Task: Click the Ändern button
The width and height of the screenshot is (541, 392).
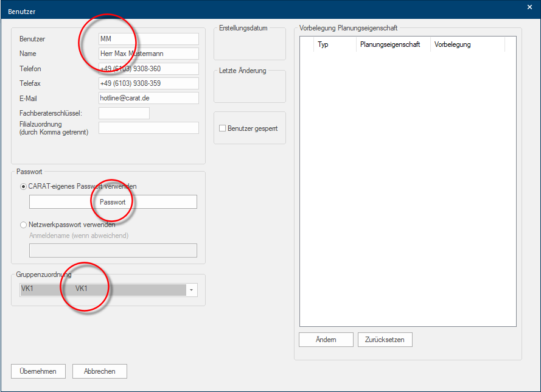Action: tap(326, 340)
